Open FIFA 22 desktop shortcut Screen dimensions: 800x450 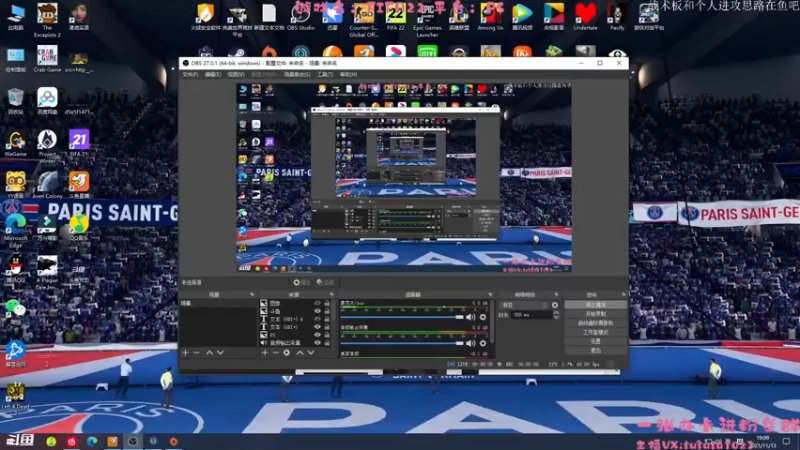(x=395, y=17)
